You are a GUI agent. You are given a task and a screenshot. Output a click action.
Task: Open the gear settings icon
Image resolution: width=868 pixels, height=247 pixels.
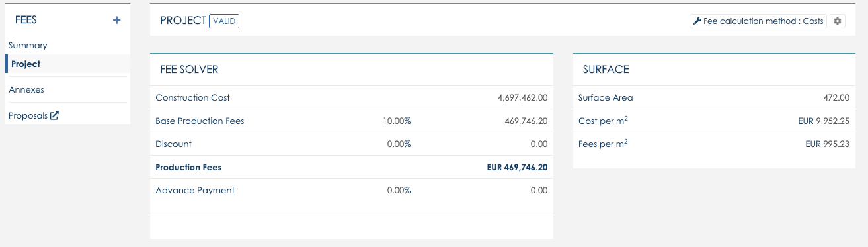(838, 21)
